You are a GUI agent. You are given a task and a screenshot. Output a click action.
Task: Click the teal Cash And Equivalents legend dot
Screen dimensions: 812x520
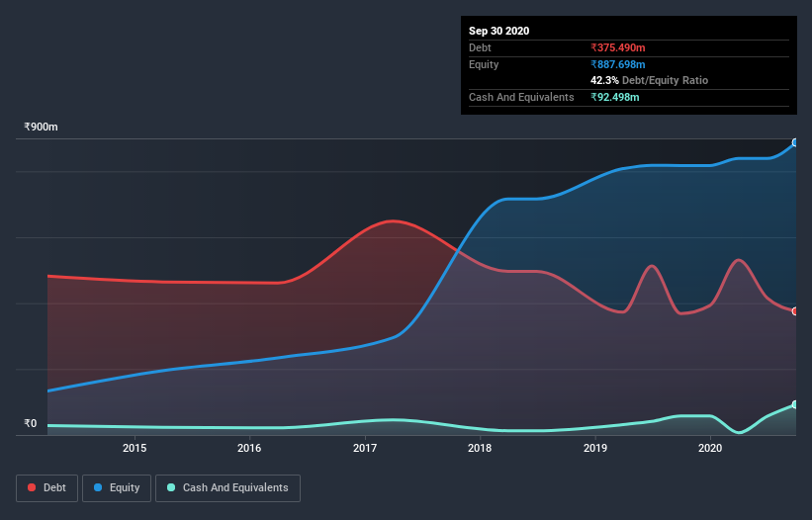click(171, 487)
